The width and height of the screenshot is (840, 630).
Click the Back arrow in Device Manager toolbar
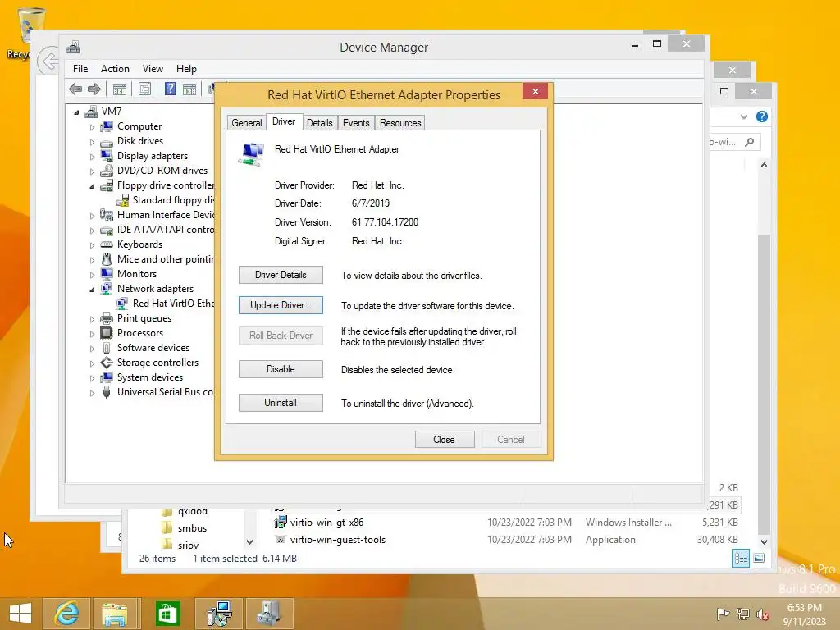[x=75, y=89]
